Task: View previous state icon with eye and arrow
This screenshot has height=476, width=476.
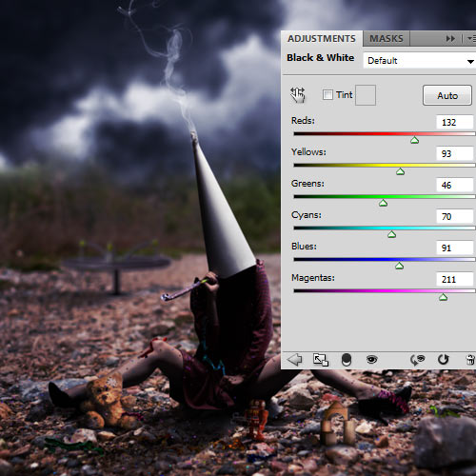Action: pyautogui.click(x=417, y=360)
